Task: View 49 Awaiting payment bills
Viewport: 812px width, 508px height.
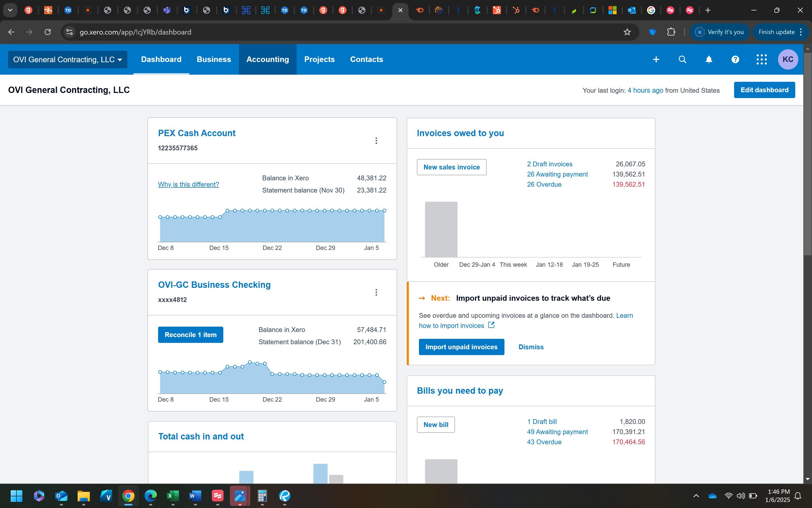Action: 557,432
